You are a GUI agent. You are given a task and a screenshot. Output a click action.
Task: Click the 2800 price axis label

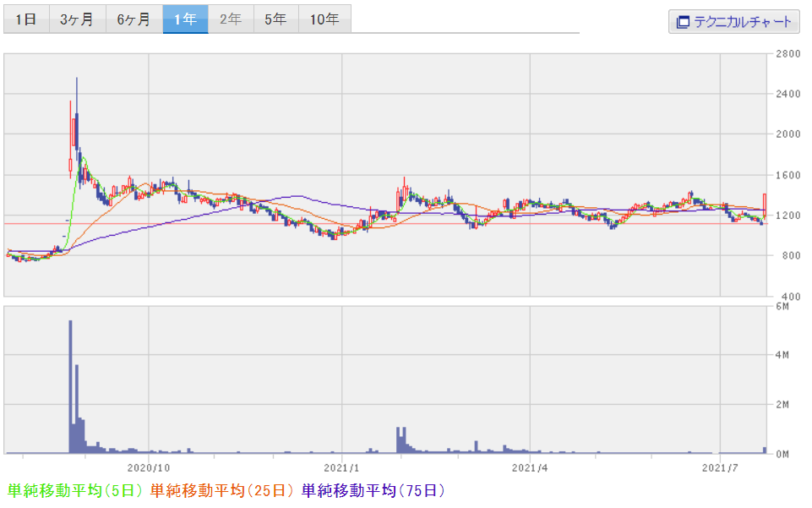(x=788, y=53)
